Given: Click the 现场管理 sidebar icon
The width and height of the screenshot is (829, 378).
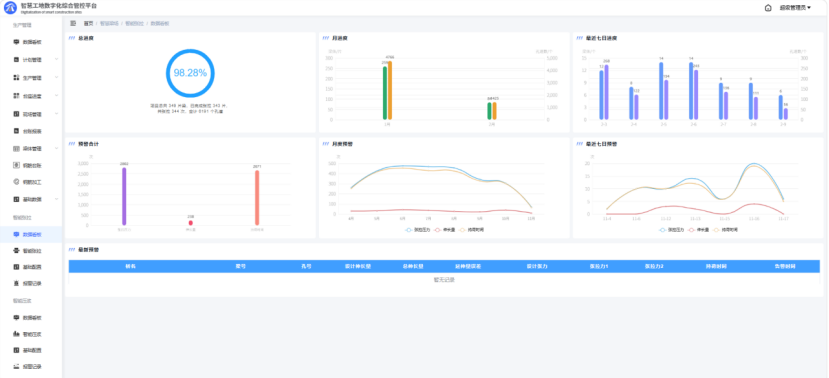Looking at the screenshot, I should pyautogui.click(x=16, y=114).
